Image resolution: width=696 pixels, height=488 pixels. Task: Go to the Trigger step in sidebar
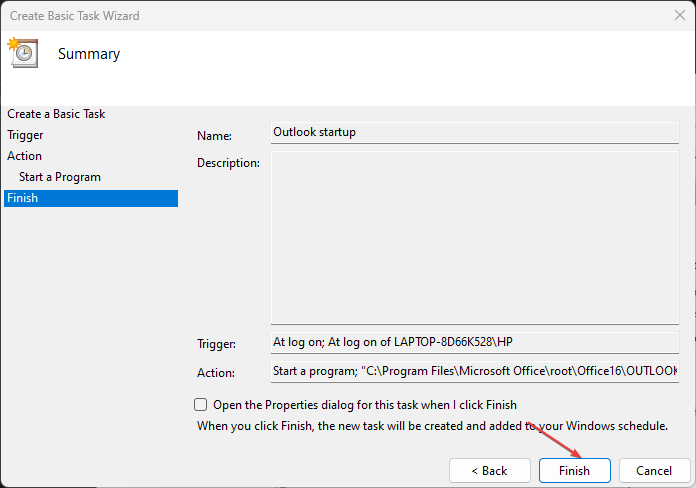[x=25, y=135]
